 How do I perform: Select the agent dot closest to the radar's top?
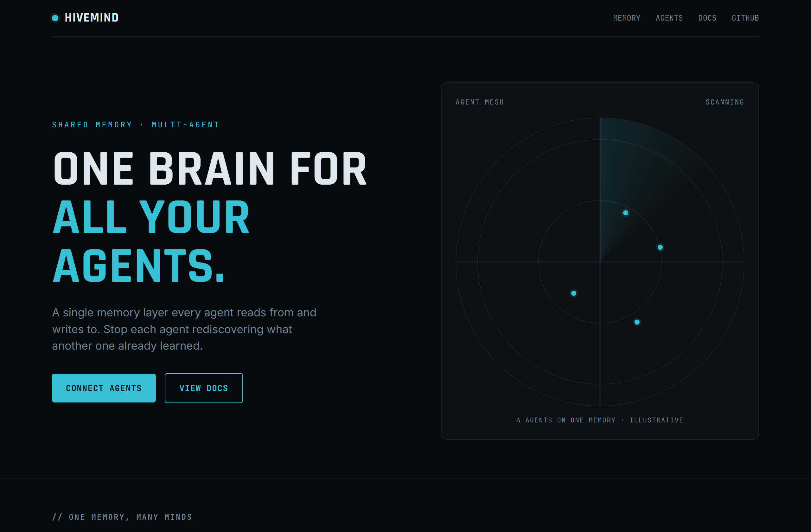[x=626, y=213]
